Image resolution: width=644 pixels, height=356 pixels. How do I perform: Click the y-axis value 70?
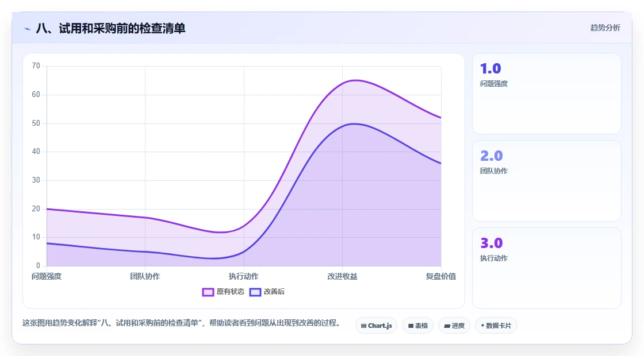(x=36, y=66)
